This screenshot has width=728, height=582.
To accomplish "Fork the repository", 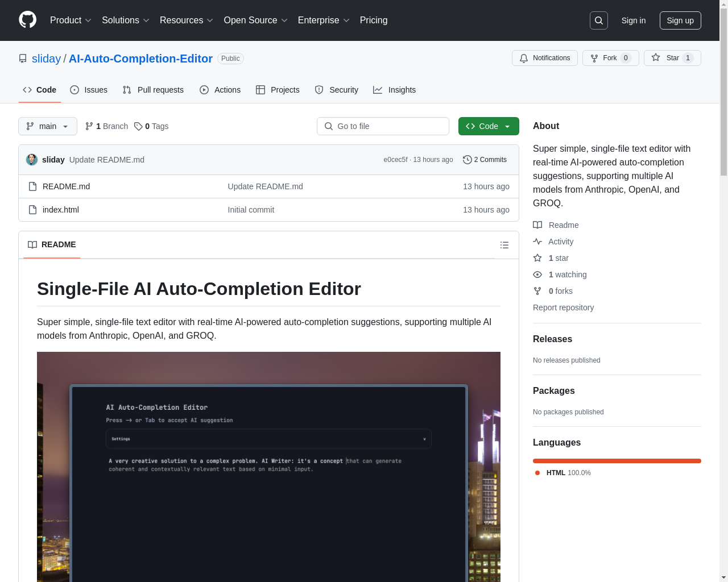I will coord(611,58).
